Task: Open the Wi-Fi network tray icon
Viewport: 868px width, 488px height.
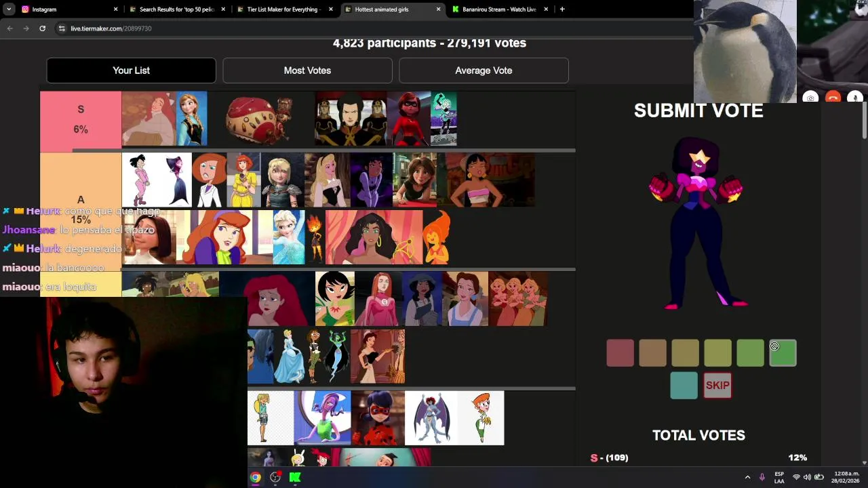Action: [x=796, y=477]
